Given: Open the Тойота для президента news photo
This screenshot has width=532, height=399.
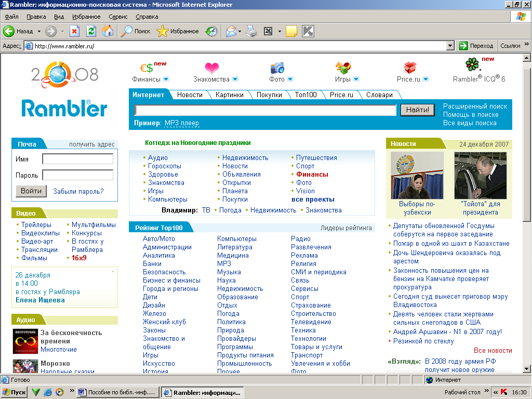Looking at the screenshot, I should (481, 176).
